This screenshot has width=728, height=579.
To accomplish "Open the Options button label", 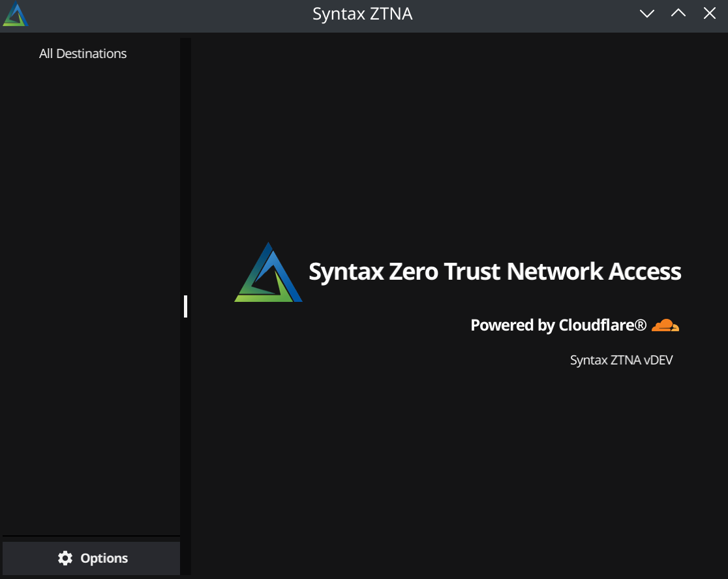I will click(104, 558).
